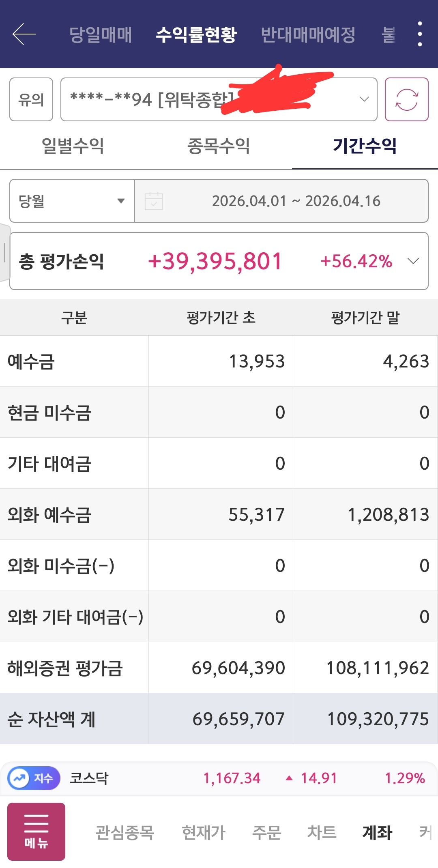Go to 반대매매예정 in top menu
This screenshot has width=438, height=868.
[308, 34]
